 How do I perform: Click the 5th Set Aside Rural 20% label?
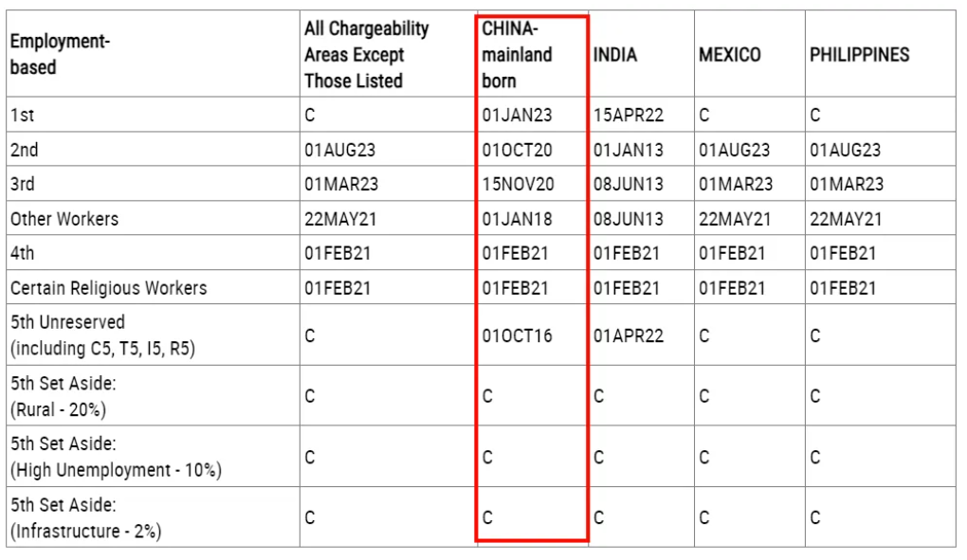(63, 396)
